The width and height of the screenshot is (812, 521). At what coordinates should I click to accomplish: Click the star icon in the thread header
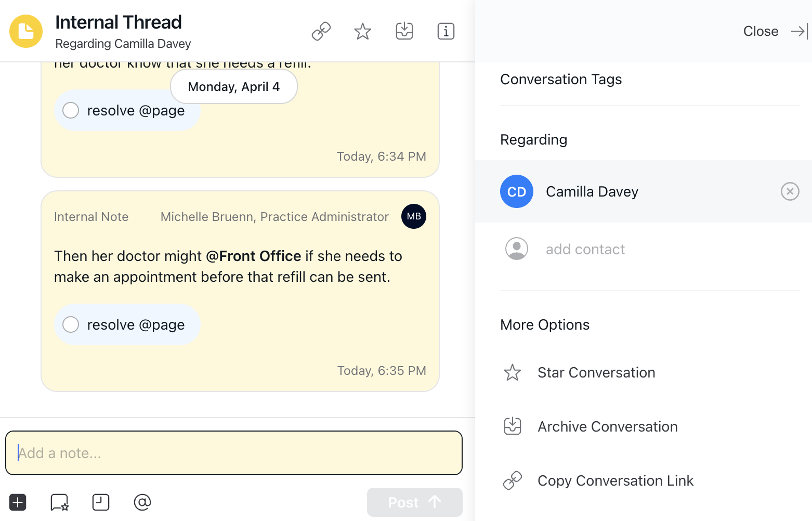pos(362,31)
